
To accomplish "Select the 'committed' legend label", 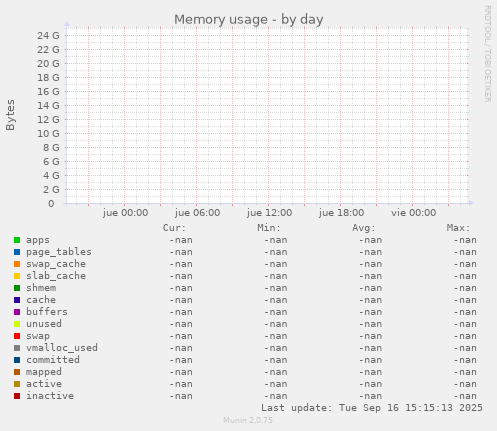I will [53, 360].
